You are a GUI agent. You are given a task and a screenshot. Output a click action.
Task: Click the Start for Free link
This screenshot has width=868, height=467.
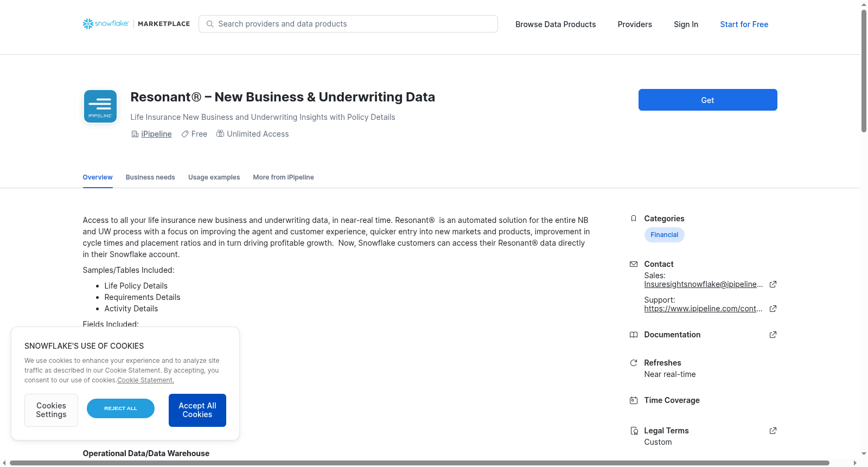(x=744, y=24)
